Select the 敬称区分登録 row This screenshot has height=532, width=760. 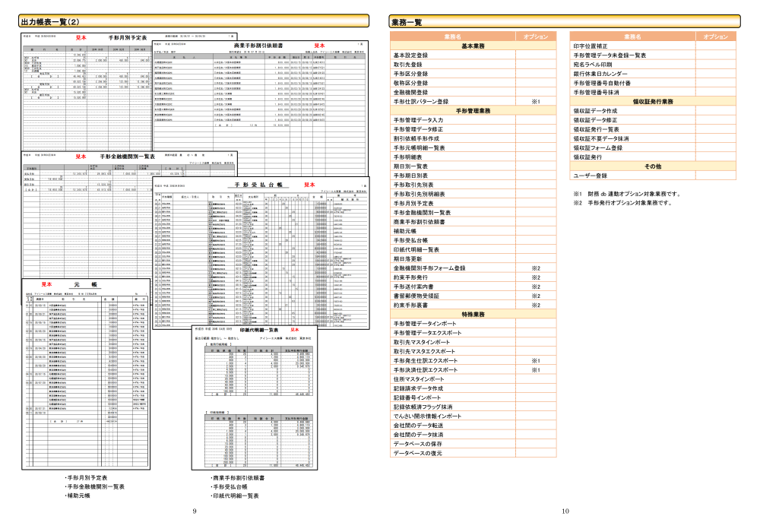pos(473,83)
